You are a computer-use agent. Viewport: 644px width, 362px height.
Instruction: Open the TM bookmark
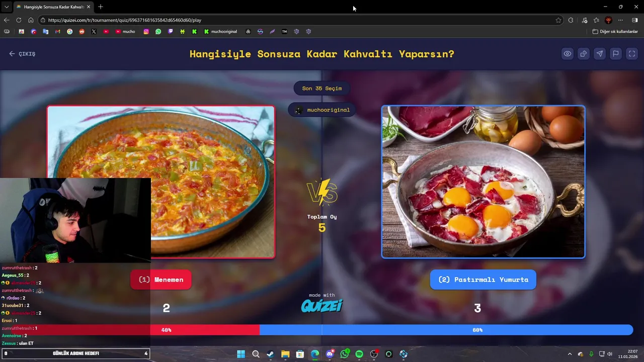pos(284,31)
